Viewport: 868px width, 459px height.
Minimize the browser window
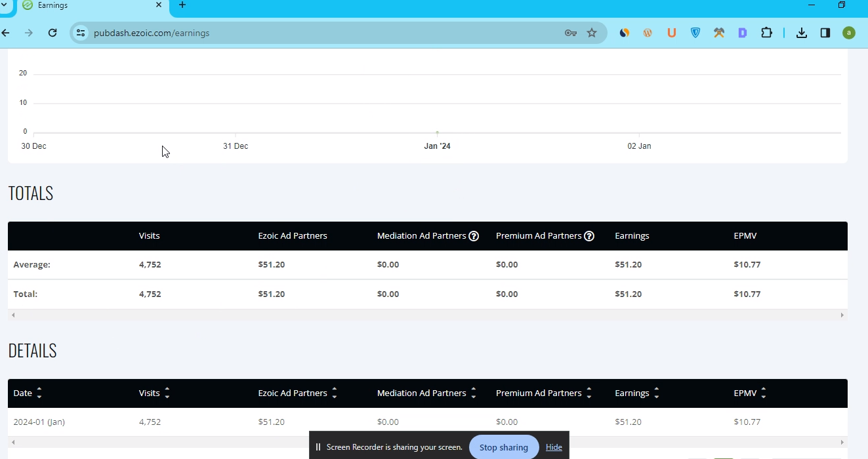812,5
